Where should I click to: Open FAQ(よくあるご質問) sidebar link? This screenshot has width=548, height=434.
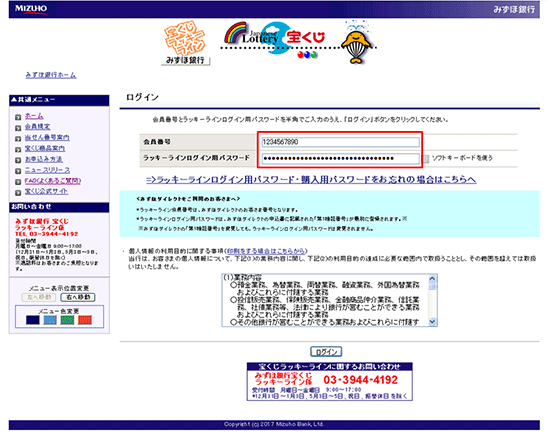coord(53,181)
